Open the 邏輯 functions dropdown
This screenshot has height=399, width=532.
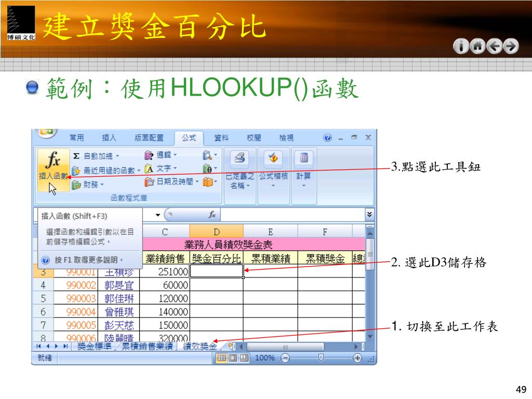[x=161, y=155]
